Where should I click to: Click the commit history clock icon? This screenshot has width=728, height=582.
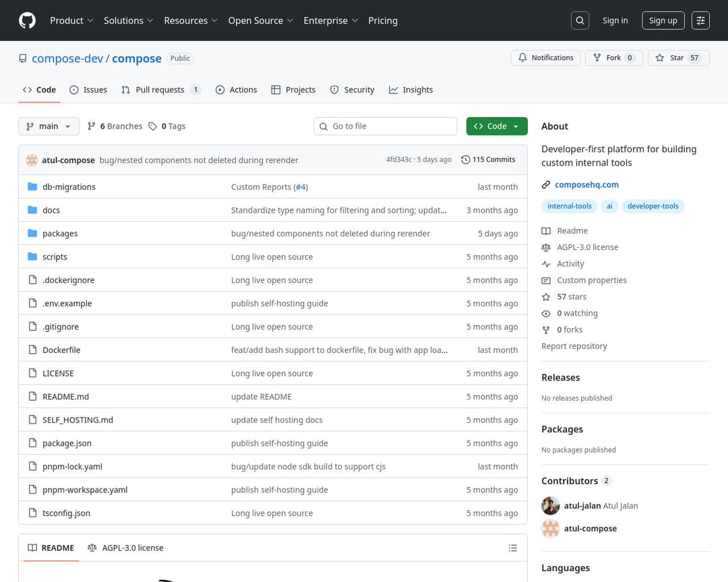pos(466,160)
